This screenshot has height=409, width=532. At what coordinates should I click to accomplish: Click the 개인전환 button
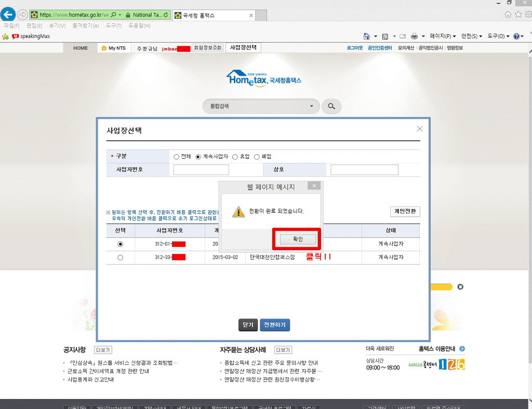[x=405, y=211]
